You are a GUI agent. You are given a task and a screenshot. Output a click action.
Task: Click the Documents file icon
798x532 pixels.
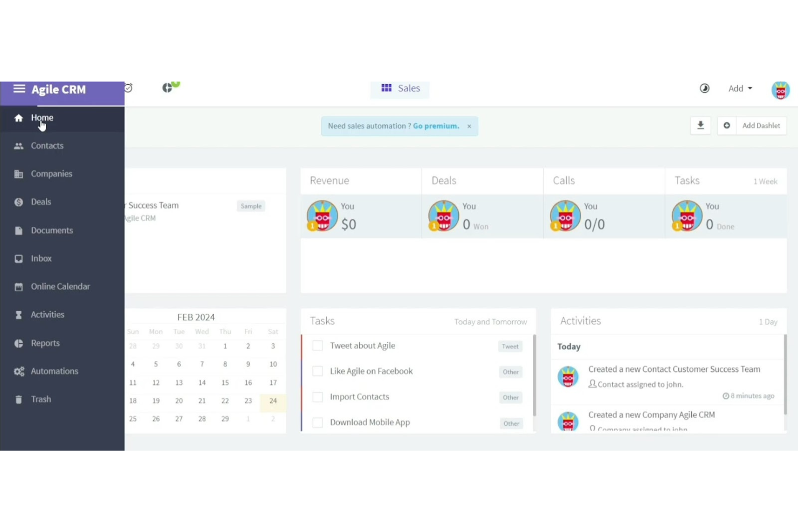(19, 231)
